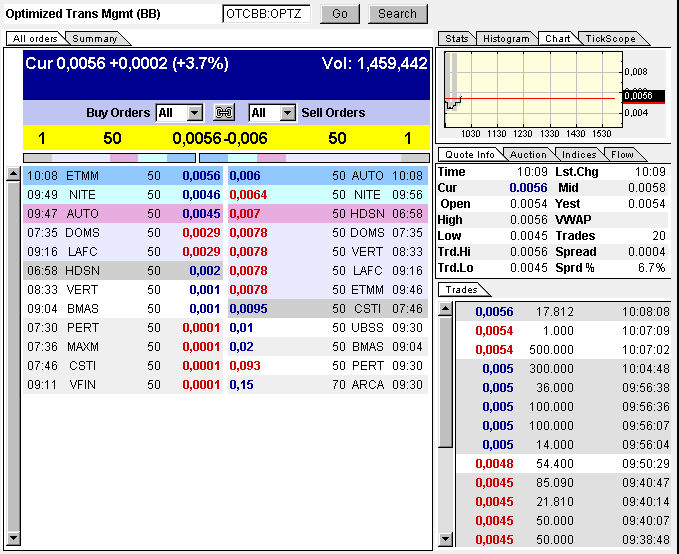Open the Buy Orders filter dropdown
The image size is (679, 554).
pyautogui.click(x=194, y=113)
